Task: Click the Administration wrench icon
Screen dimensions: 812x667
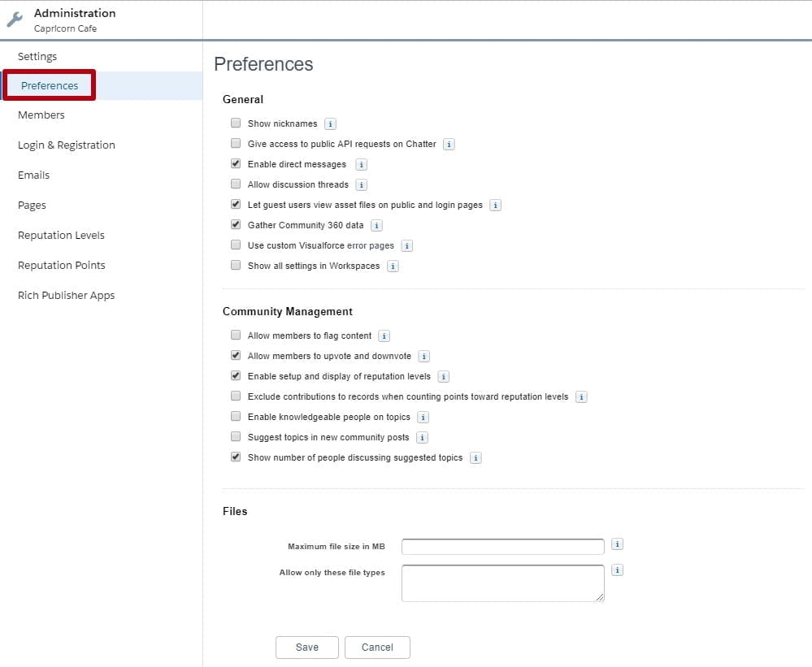Action: [x=15, y=19]
